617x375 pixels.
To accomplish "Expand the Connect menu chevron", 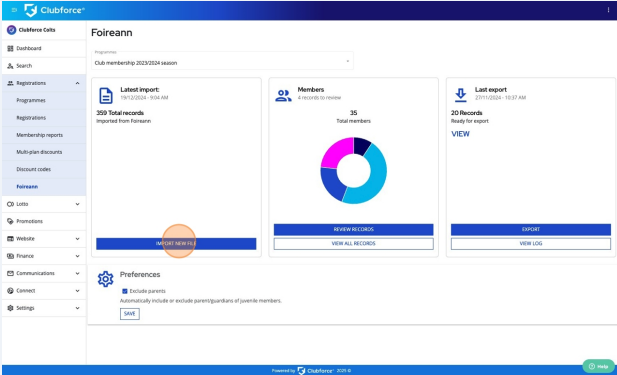I will (x=78, y=291).
